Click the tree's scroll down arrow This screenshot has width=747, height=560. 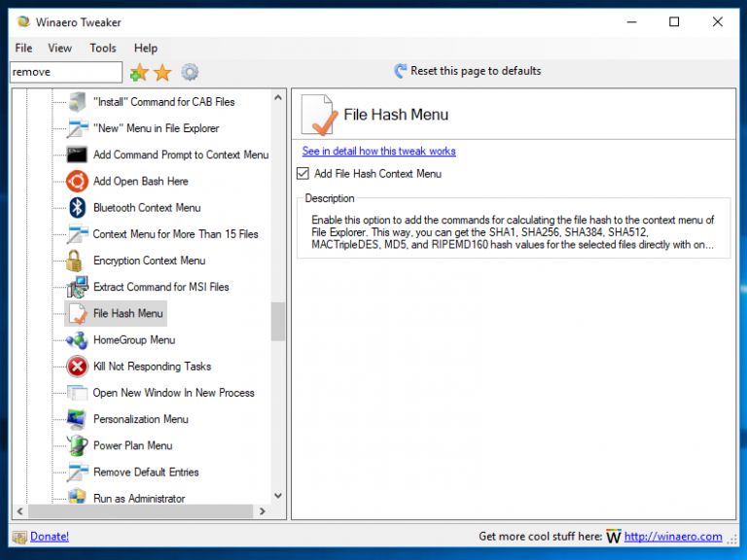[x=278, y=496]
